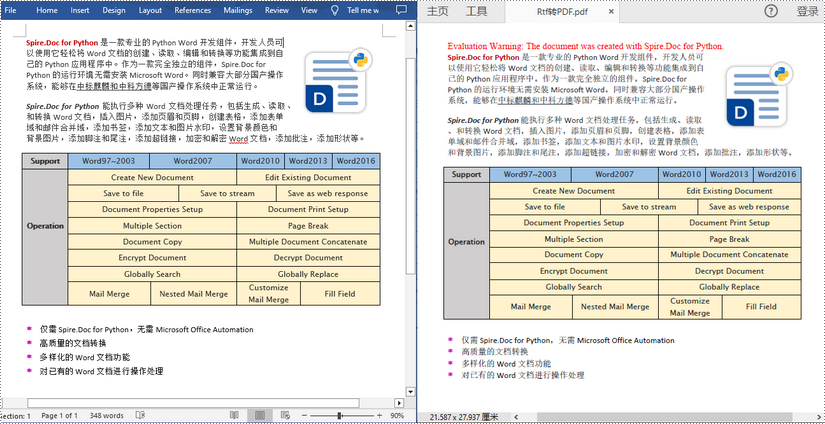The image size is (825, 424).
Task: Open the References ribbon tab
Action: pyautogui.click(x=193, y=10)
